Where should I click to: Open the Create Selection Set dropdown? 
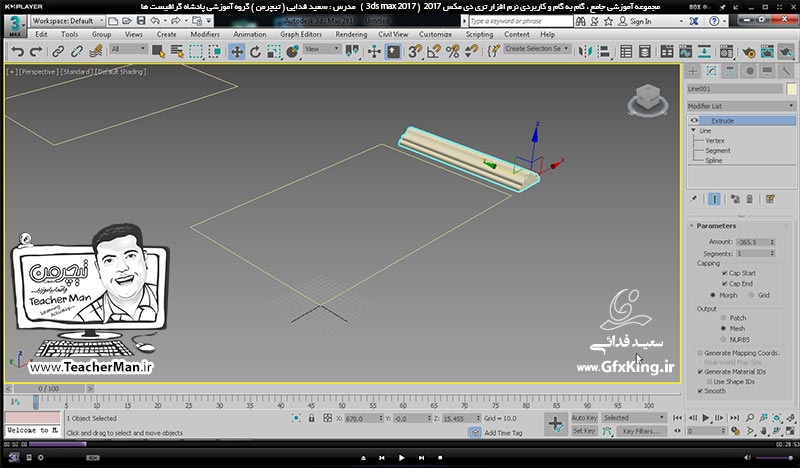[537, 48]
